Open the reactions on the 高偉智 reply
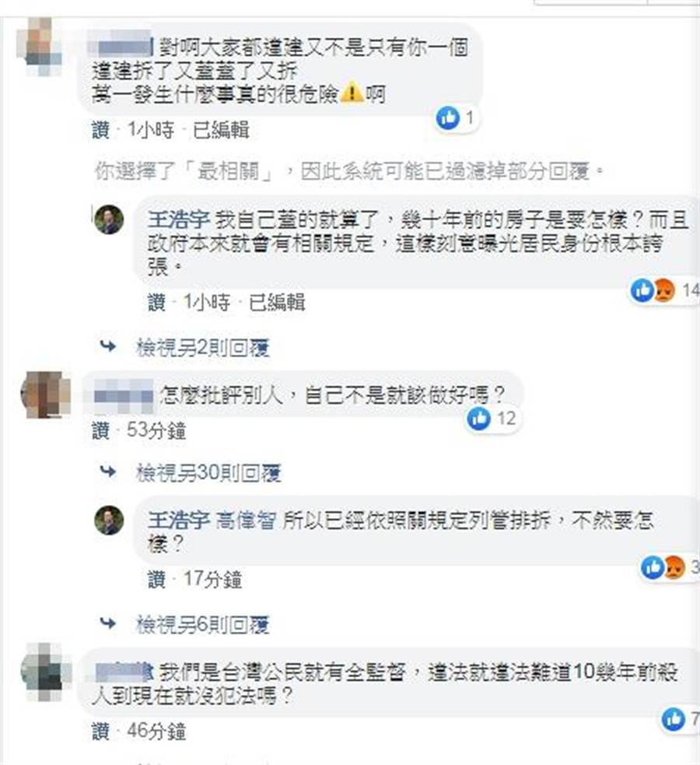Viewport: 700px width, 765px height. point(670,567)
